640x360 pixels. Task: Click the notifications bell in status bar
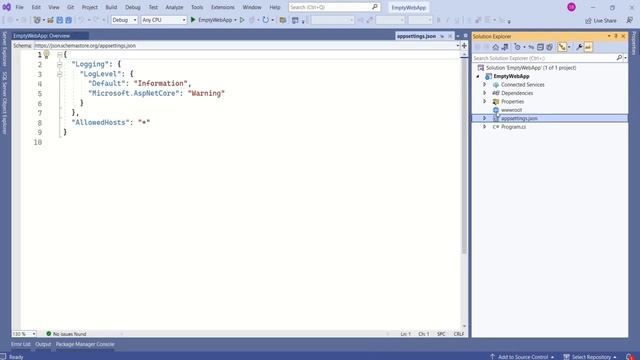click(630, 357)
